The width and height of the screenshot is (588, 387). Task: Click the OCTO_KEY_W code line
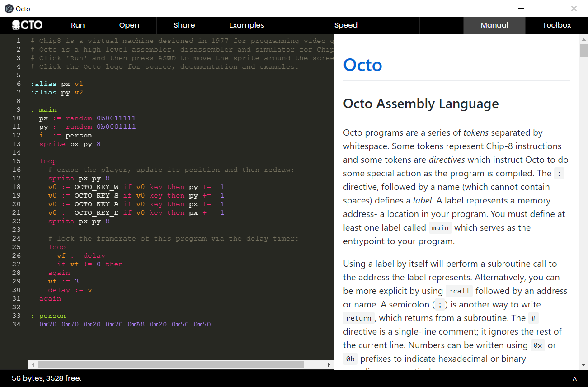[136, 187]
